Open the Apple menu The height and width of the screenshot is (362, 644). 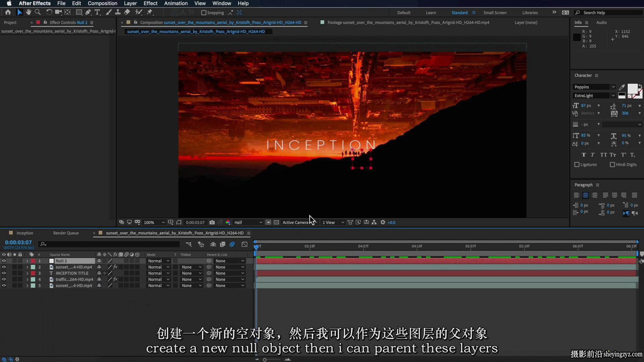pyautogui.click(x=9, y=3)
